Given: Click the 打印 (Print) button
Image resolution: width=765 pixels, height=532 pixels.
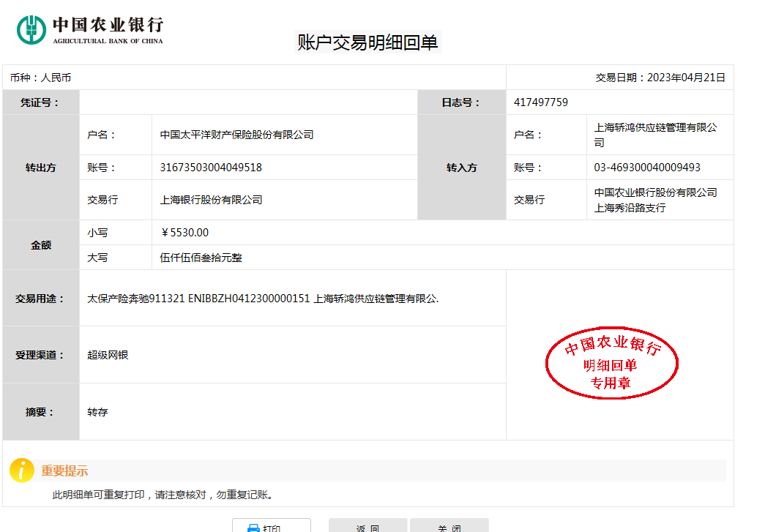Looking at the screenshot, I should coord(271,526).
